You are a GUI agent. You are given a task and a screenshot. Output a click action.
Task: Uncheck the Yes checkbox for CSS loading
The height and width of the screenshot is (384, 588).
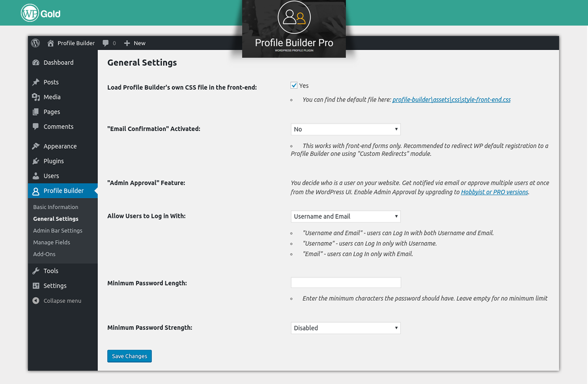(x=294, y=86)
